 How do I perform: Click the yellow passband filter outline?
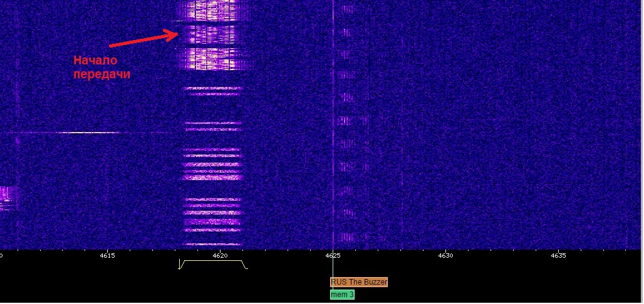click(x=213, y=265)
